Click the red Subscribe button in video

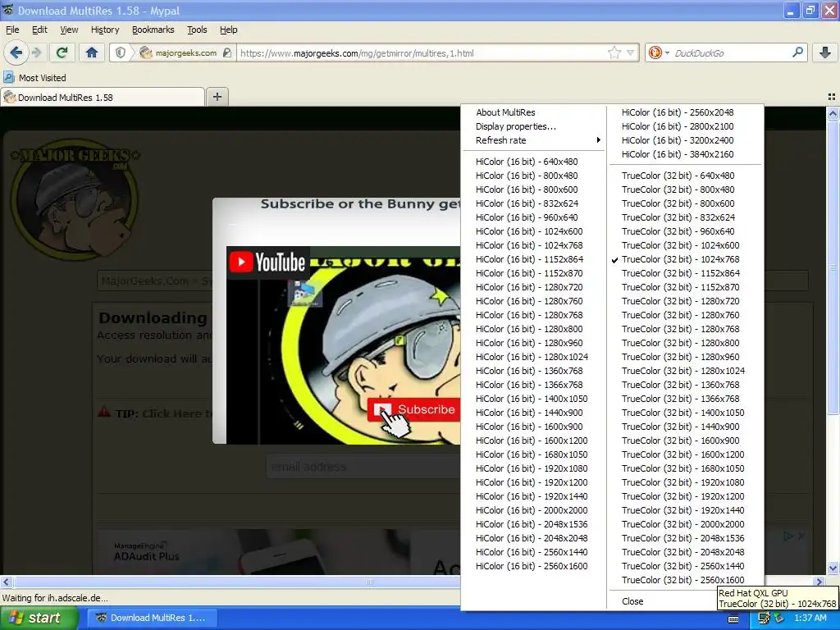coord(413,409)
